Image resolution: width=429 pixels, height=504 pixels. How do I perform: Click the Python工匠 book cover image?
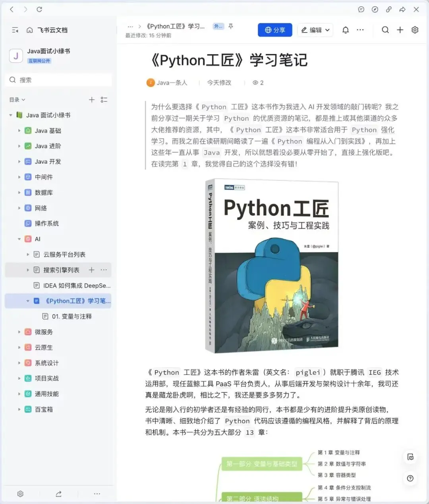272,266
